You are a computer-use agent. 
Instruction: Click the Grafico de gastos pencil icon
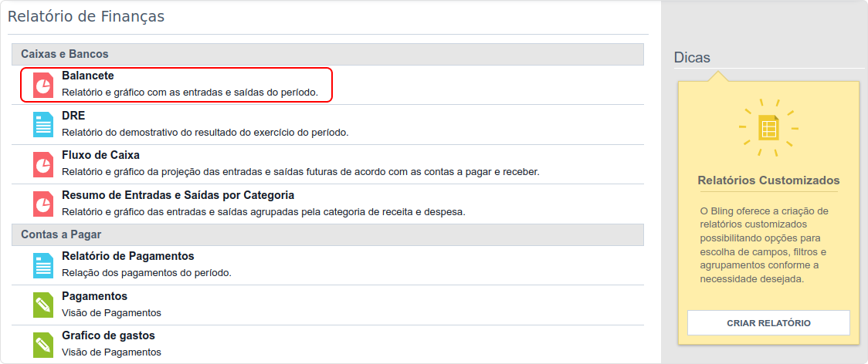(x=42, y=345)
